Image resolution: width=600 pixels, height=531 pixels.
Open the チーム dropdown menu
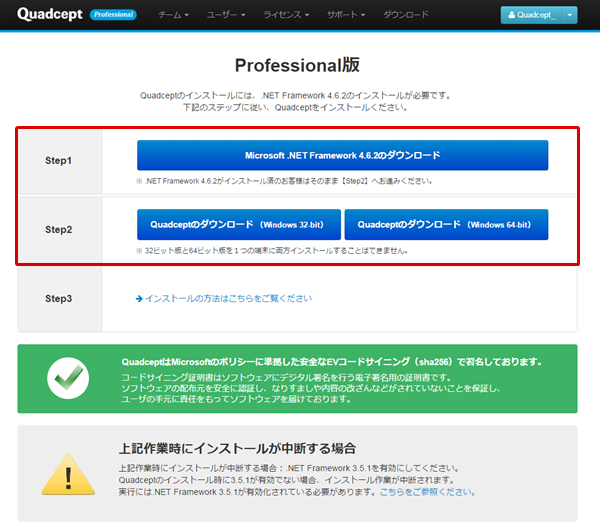coord(173,15)
